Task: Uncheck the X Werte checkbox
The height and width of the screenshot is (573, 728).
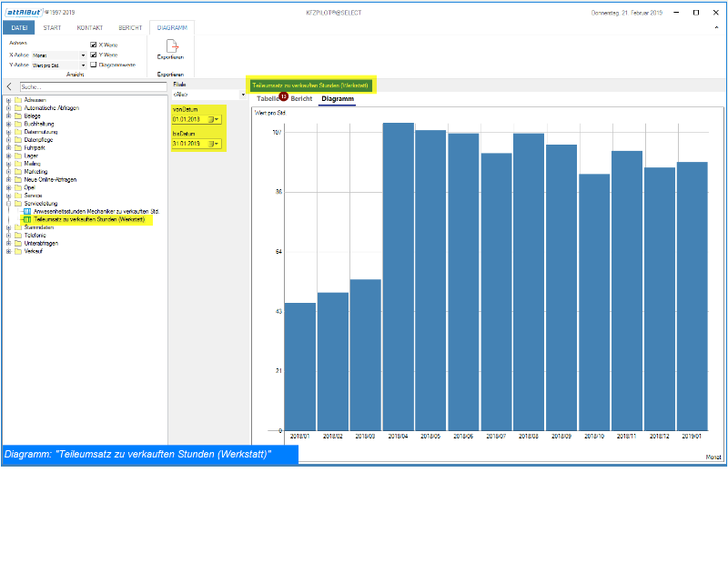Action: coord(94,45)
